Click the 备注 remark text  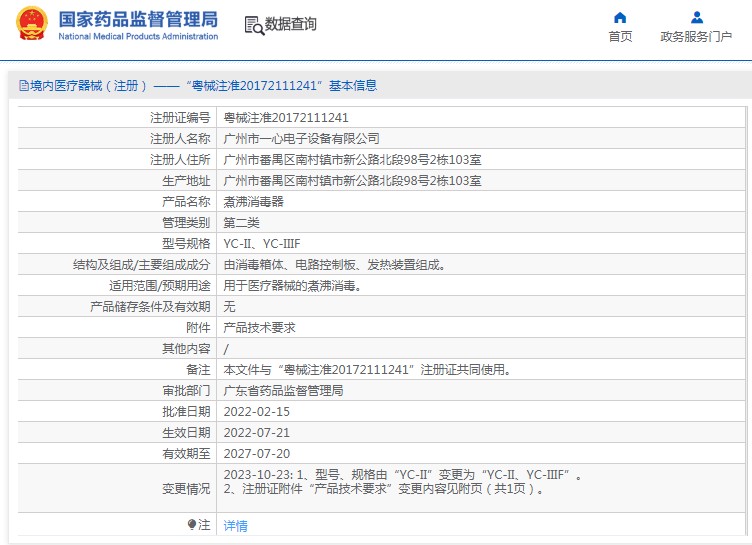[x=367, y=370]
